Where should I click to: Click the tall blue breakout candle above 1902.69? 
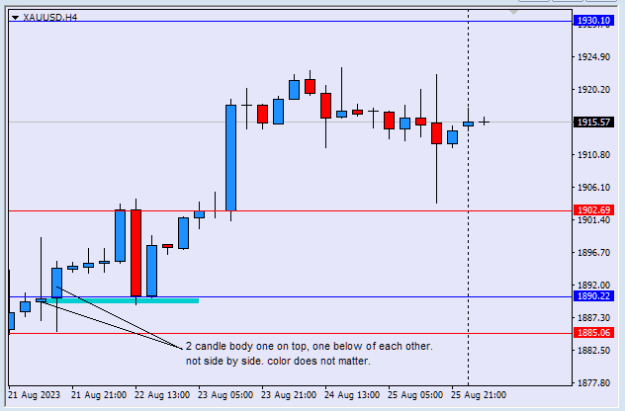231,158
